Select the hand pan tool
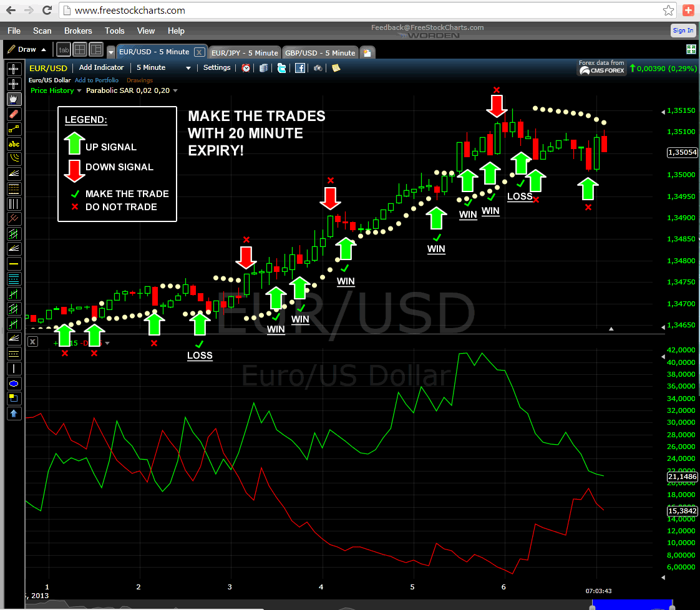 click(x=14, y=99)
